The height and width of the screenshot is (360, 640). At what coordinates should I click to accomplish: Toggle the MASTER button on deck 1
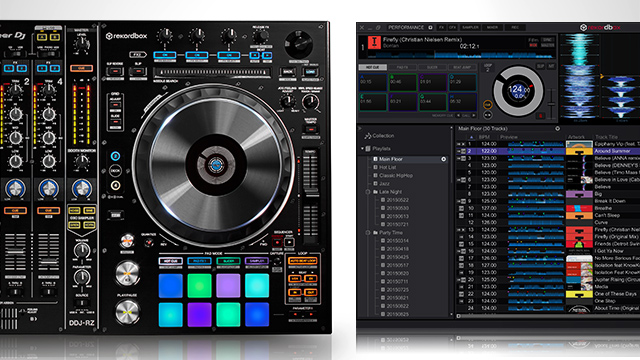tap(547, 45)
